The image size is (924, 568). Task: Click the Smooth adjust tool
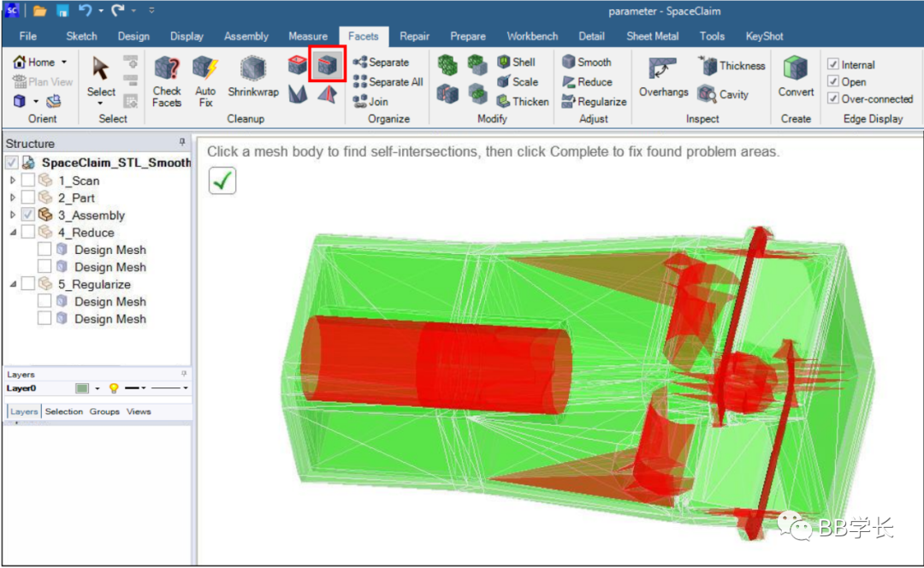(586, 62)
